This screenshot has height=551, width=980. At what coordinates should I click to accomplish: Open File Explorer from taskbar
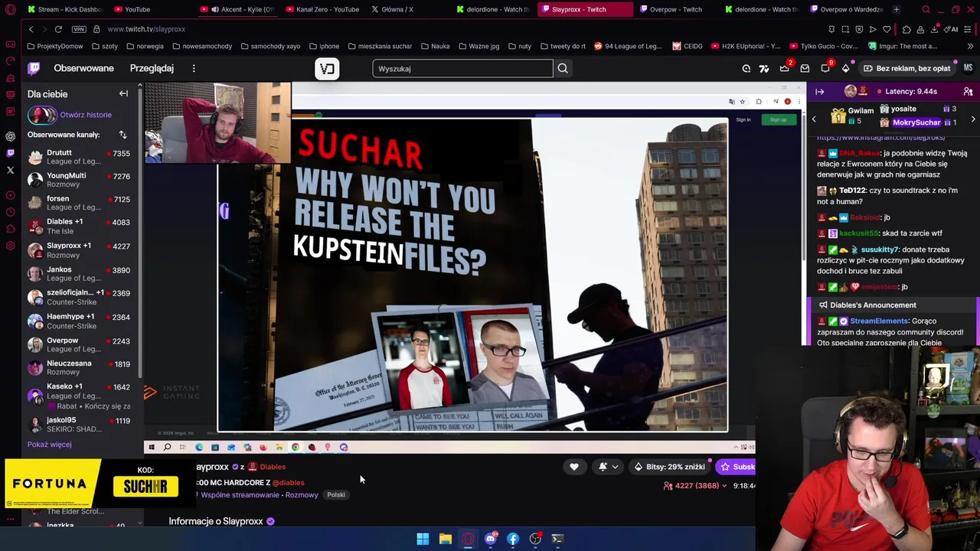tap(445, 539)
